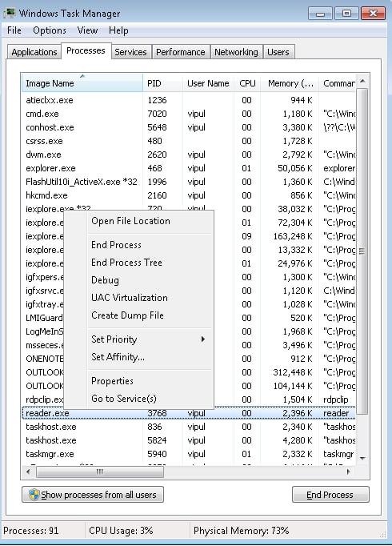Sort by the Memory column header

point(290,83)
